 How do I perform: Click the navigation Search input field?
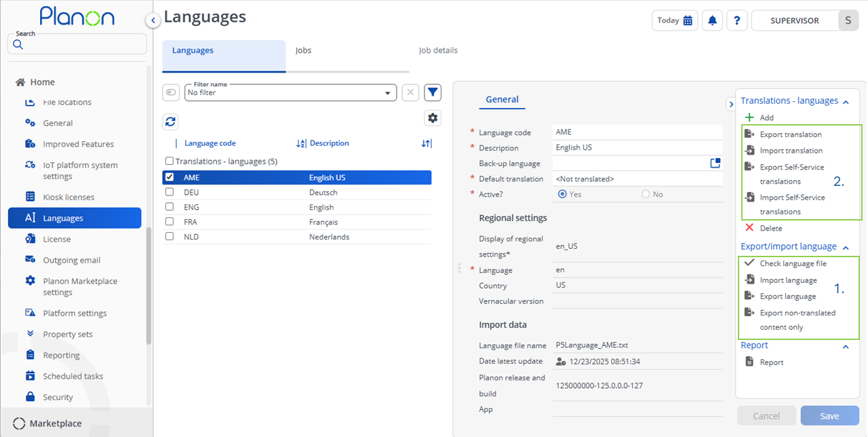pos(81,45)
